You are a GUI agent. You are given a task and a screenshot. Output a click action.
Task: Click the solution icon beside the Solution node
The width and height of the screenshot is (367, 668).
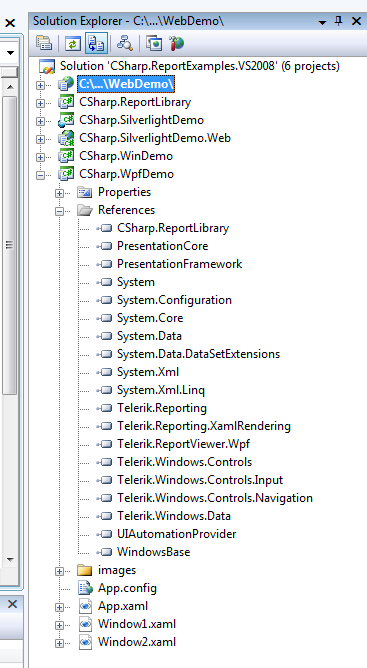(47, 67)
